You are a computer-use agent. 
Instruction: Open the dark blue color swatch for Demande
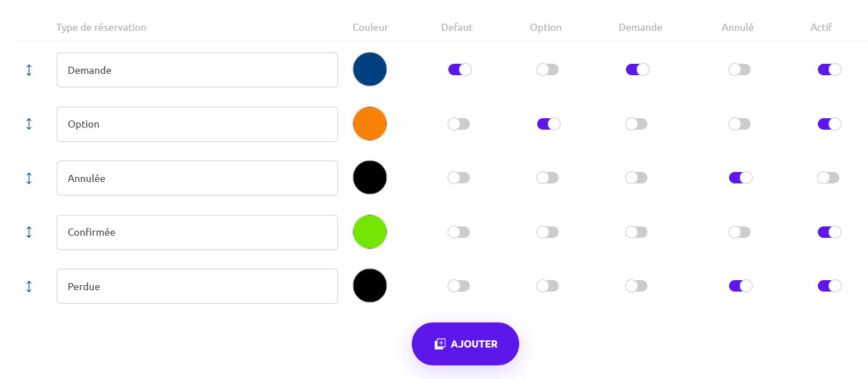tap(370, 69)
